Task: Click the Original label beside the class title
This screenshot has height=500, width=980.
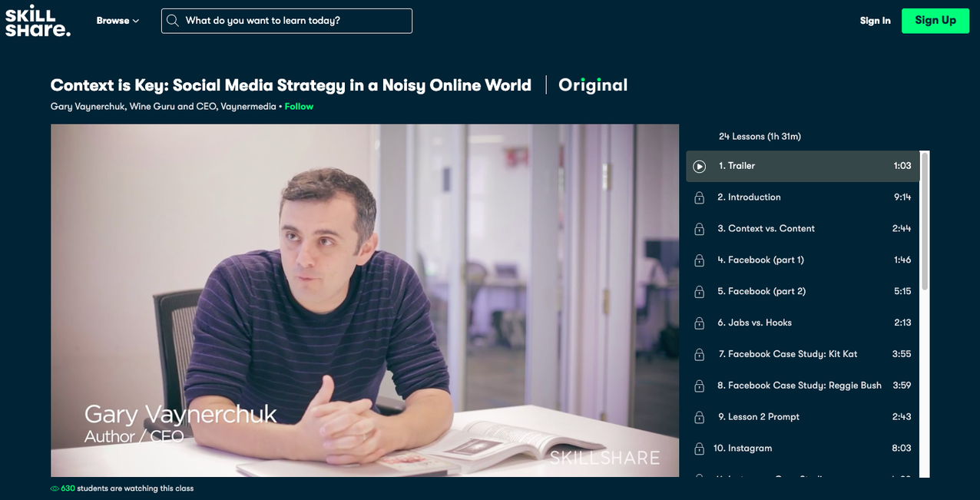Action: (593, 85)
